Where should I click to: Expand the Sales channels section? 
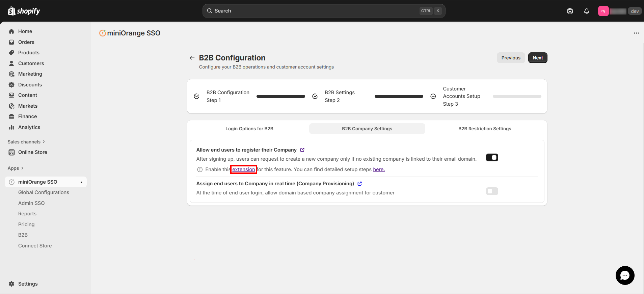pyautogui.click(x=26, y=142)
